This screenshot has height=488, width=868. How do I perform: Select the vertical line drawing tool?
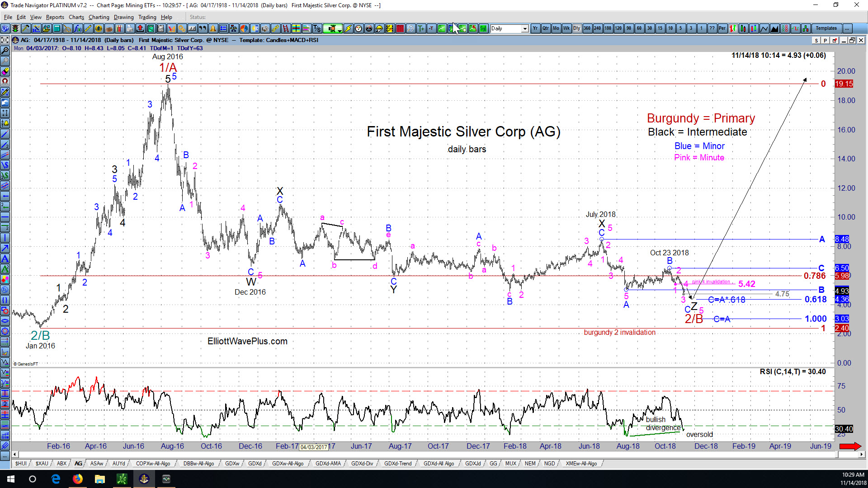[x=5, y=238]
